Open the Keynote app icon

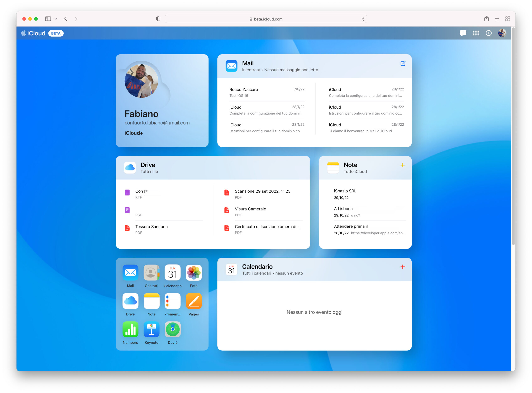(x=151, y=330)
